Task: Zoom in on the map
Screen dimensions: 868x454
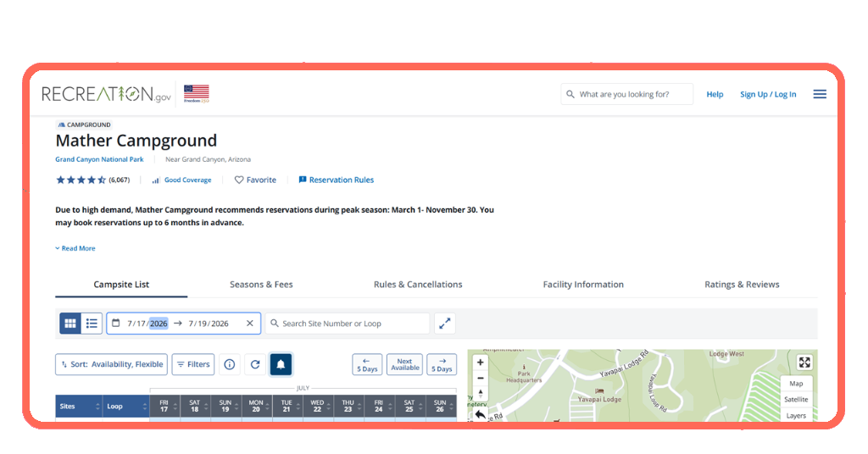Action: coord(480,363)
